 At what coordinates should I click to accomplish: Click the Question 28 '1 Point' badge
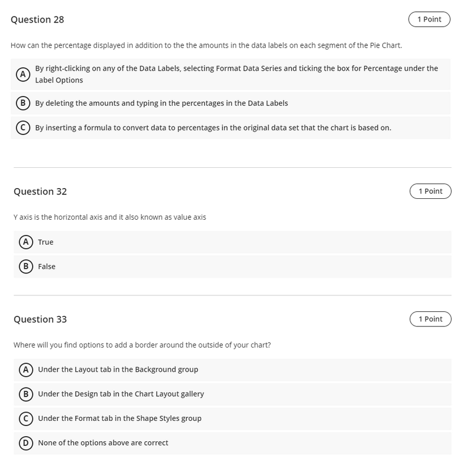[429, 19]
